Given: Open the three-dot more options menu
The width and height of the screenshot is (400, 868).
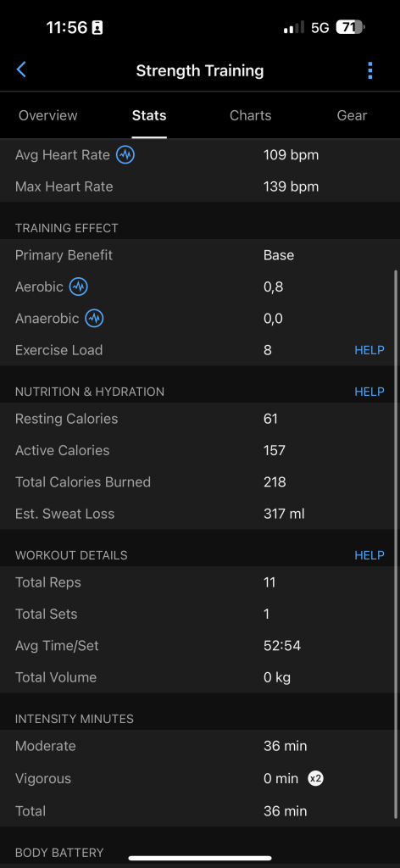Looking at the screenshot, I should 369,70.
